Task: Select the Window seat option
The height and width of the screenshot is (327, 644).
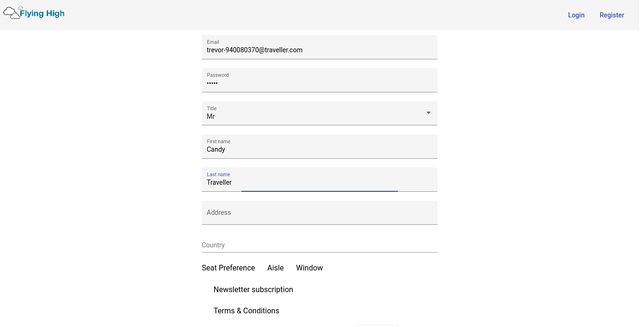Action: tap(309, 268)
